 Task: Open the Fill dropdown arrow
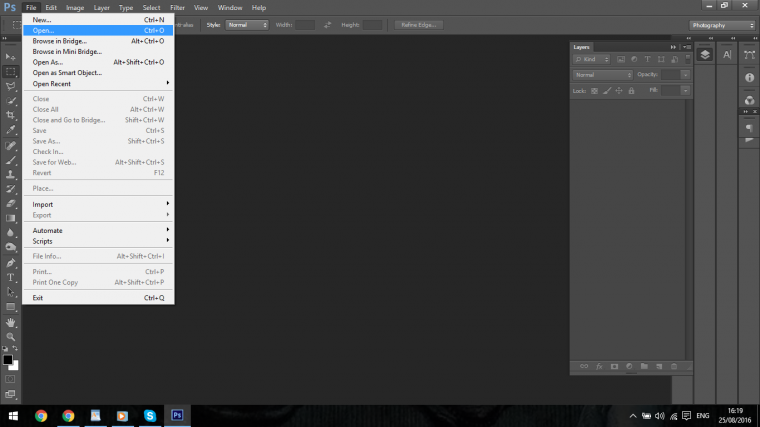point(685,91)
